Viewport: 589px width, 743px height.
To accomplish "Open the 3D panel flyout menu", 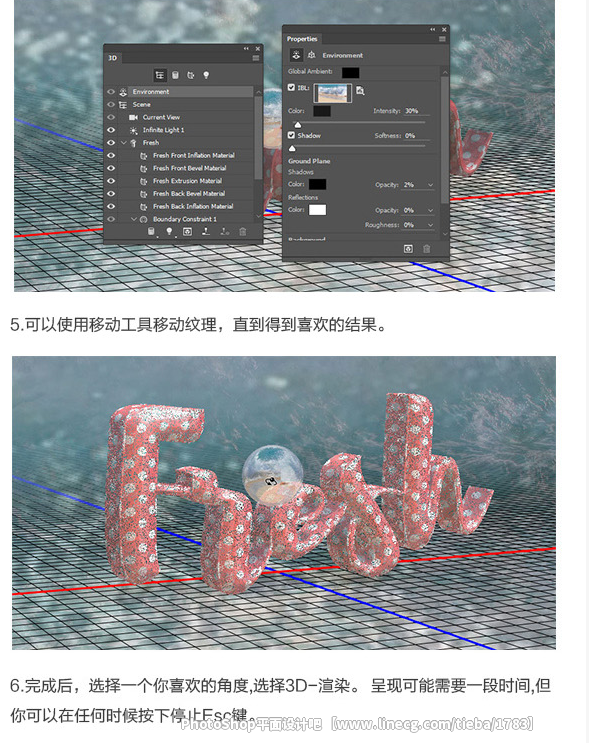I will [256, 58].
